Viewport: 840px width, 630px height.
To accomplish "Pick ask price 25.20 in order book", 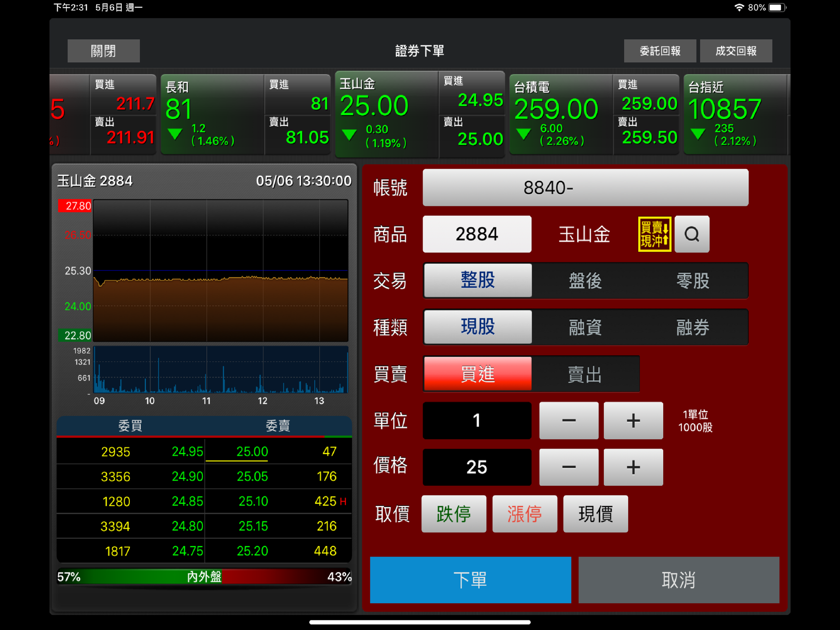I will point(252,551).
